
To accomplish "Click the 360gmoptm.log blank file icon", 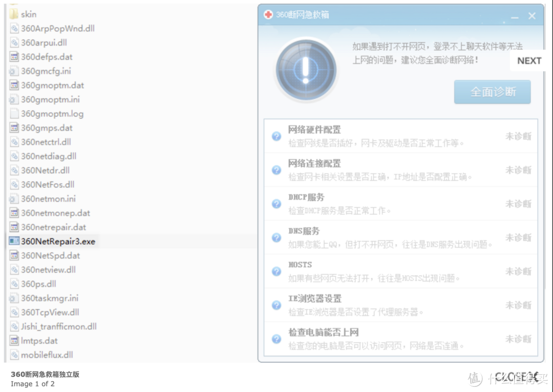I will click(x=14, y=114).
